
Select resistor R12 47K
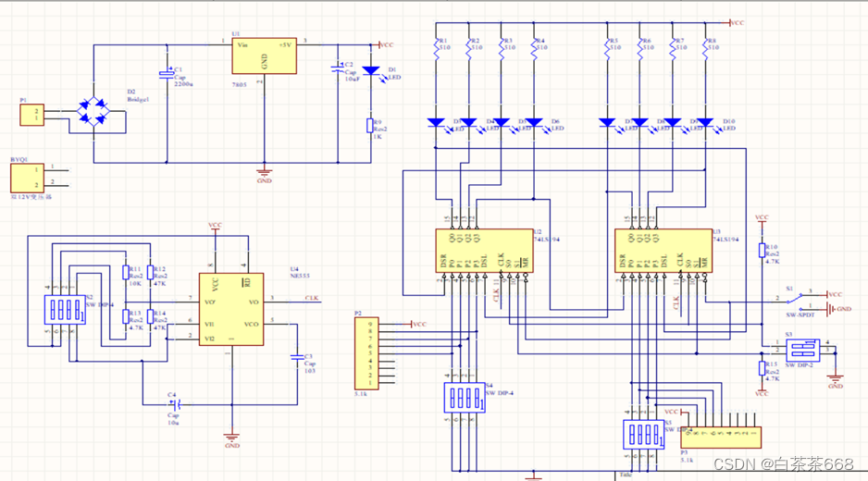(150, 272)
